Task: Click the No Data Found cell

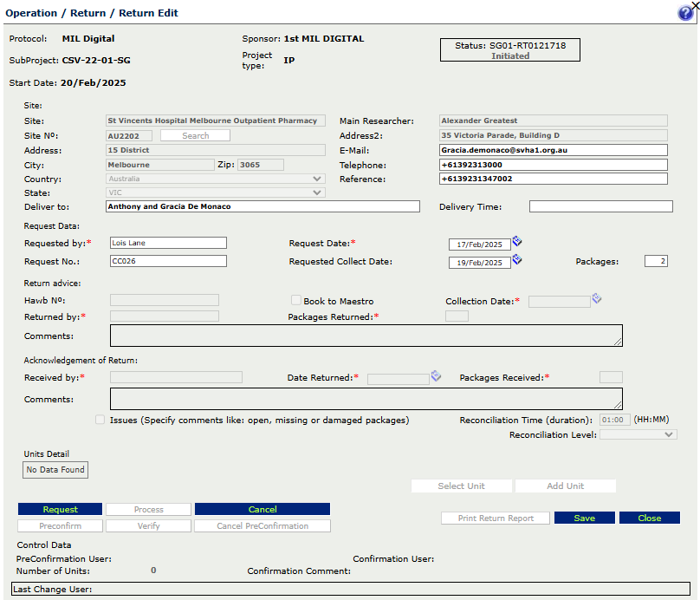Action: 55,470
